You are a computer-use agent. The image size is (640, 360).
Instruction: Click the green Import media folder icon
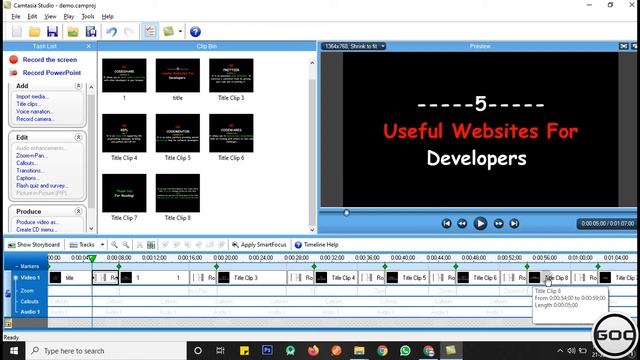(73, 31)
